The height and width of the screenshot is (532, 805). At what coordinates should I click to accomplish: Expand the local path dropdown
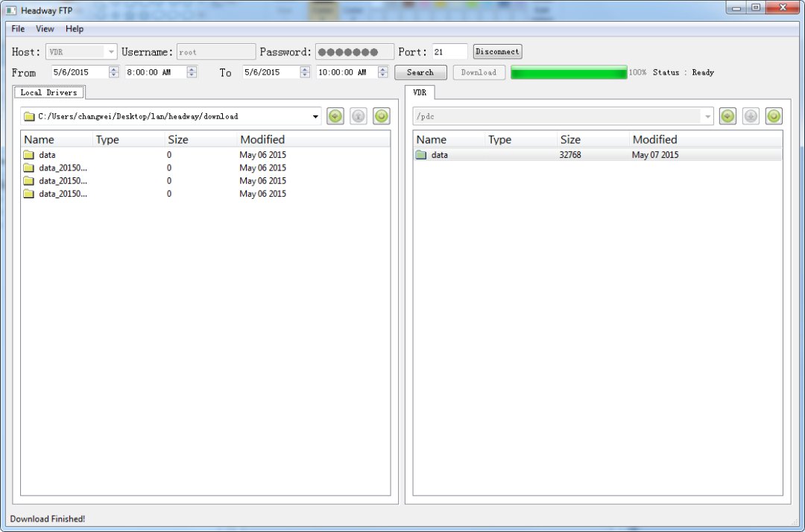[x=315, y=116]
